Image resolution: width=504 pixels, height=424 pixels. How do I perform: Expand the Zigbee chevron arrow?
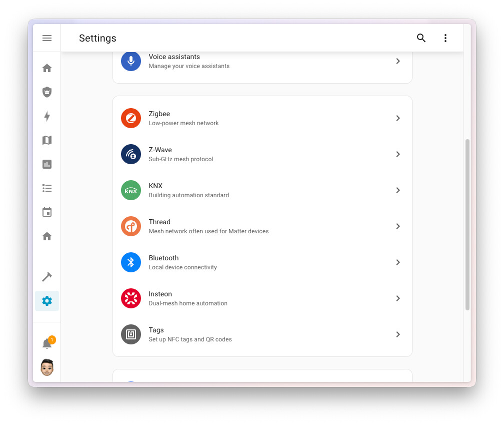[x=398, y=118]
